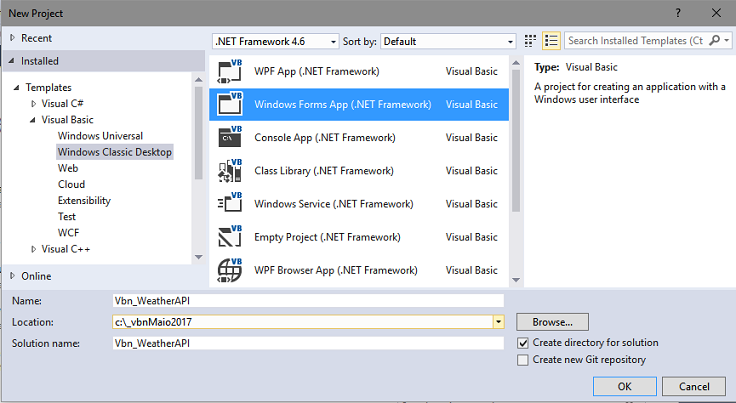Viewport: 736px width, 403px height.
Task: Click the Empty Project template icon
Action: coord(230,237)
